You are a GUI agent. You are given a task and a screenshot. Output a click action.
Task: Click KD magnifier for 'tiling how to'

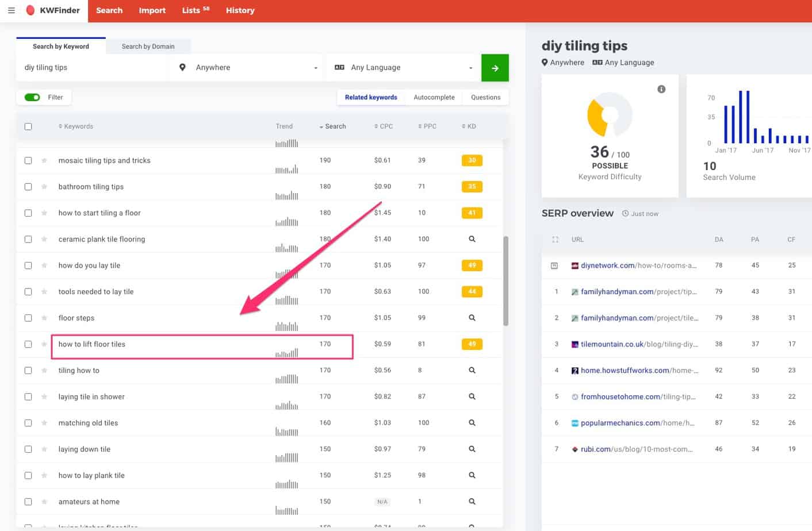pyautogui.click(x=472, y=371)
